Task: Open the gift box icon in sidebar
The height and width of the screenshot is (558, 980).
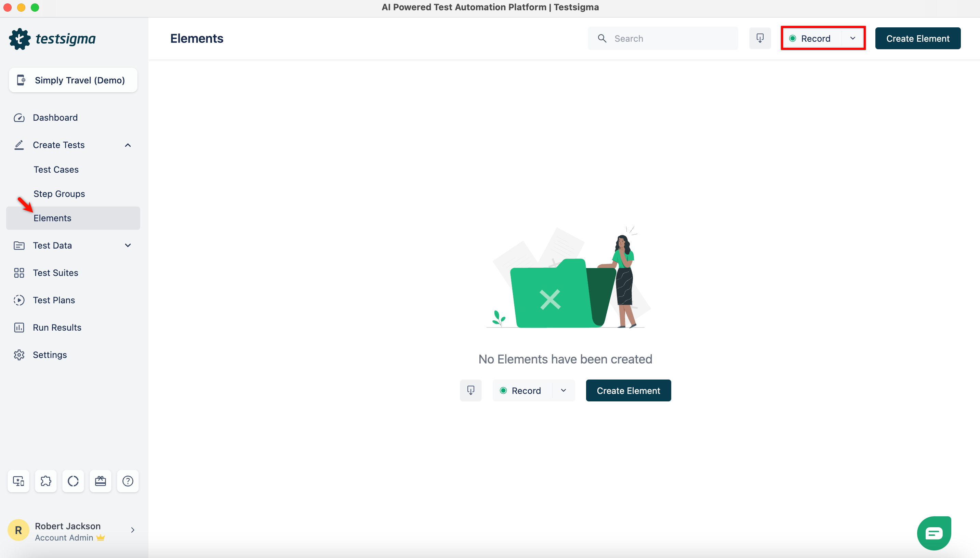Action: 101,481
